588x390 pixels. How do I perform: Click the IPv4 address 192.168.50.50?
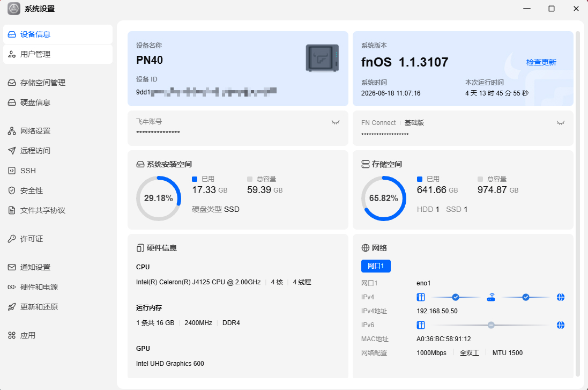[437, 311]
